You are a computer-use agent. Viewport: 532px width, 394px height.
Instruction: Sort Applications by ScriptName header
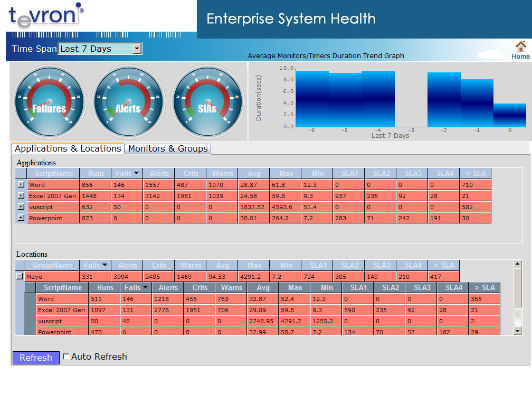pos(53,173)
